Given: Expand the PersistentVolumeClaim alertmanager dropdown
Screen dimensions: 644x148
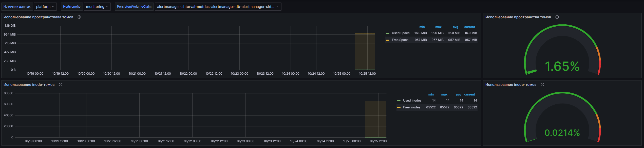Looking at the screenshot, I should [218, 7].
